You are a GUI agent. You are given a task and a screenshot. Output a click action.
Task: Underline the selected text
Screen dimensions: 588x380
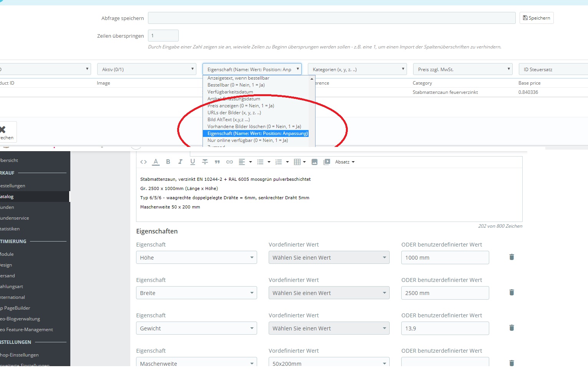[x=193, y=162]
